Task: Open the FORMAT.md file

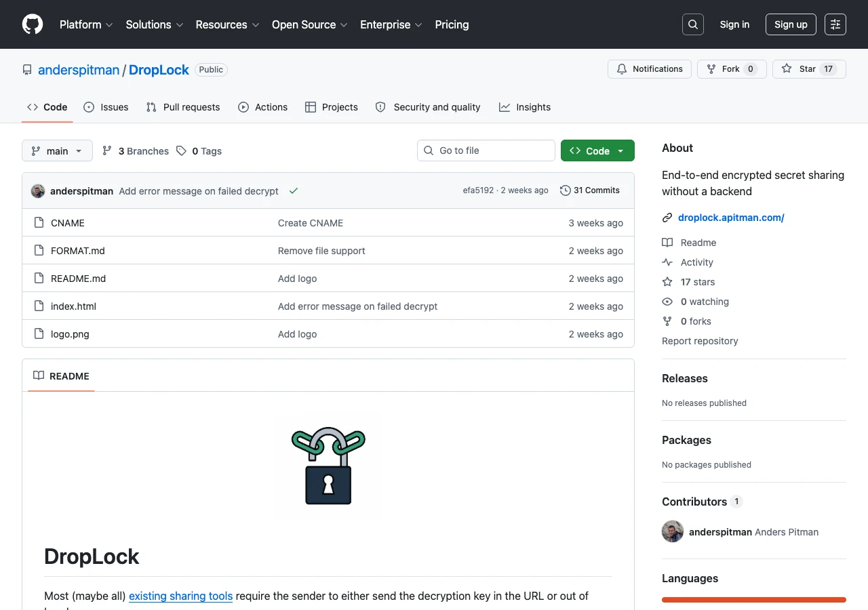Action: tap(78, 251)
